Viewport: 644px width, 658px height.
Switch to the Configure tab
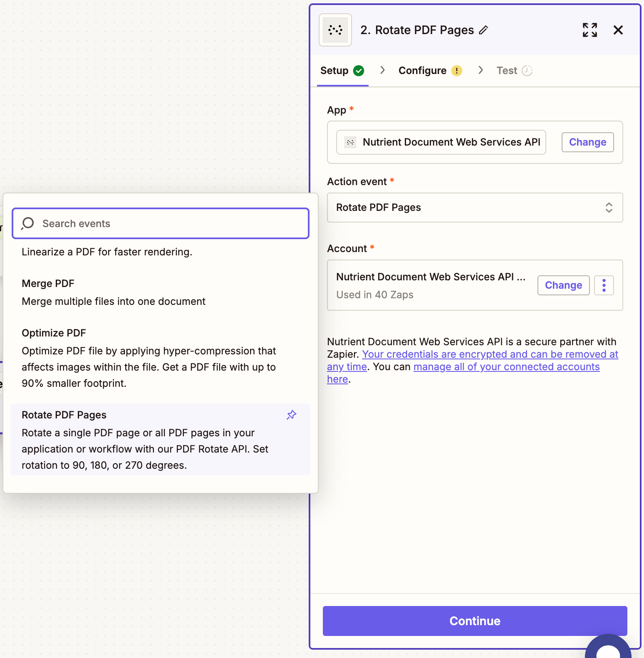click(x=423, y=70)
